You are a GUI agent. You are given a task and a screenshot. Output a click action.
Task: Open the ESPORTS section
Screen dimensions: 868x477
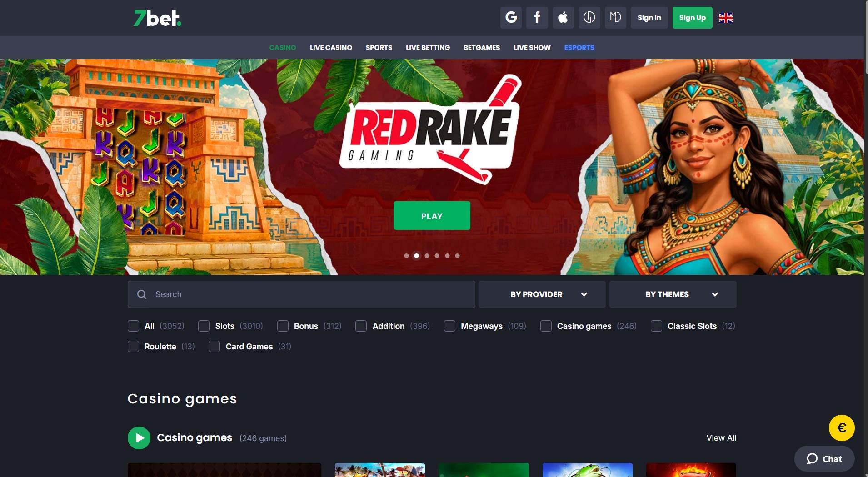pos(579,47)
